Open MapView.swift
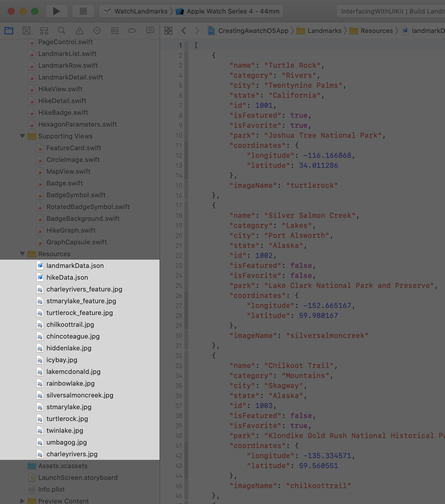The width and height of the screenshot is (445, 504). coord(68,172)
